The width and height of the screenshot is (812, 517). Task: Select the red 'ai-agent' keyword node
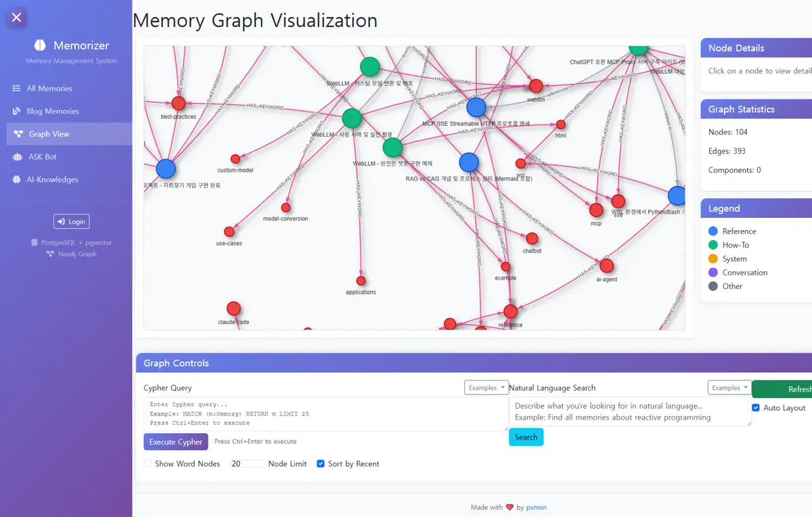pyautogui.click(x=606, y=265)
